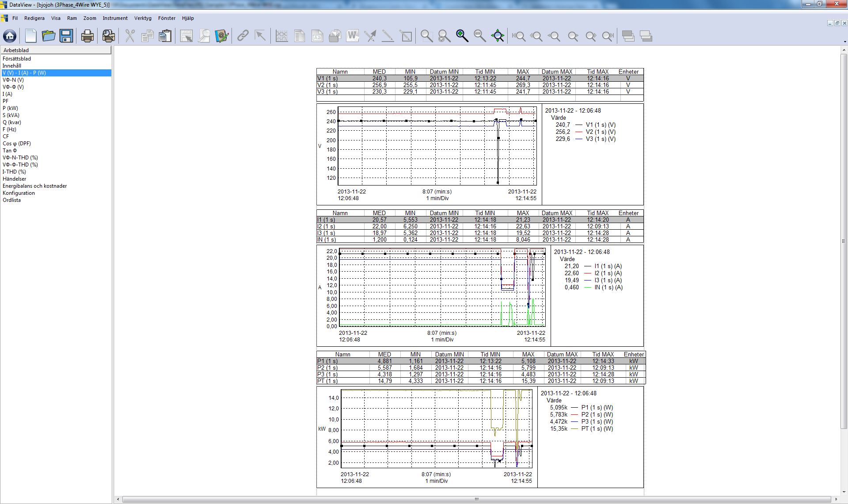Select VΦ-N (V) worksheet in list

[13, 80]
